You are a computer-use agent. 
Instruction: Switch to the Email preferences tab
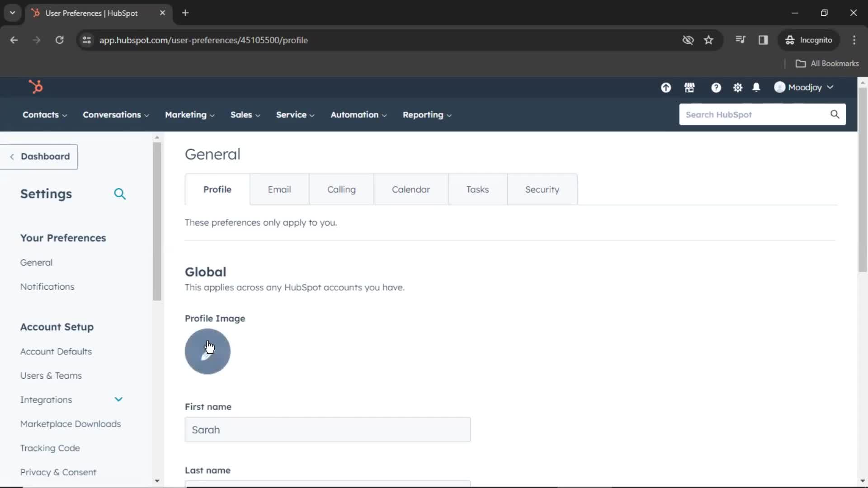[278, 189]
